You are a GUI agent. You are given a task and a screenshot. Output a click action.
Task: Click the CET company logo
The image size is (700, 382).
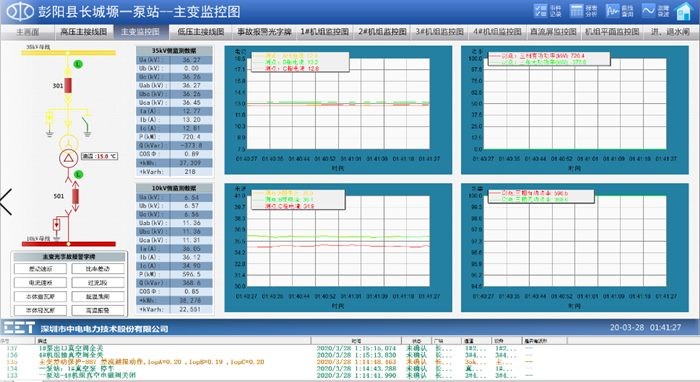(19, 328)
